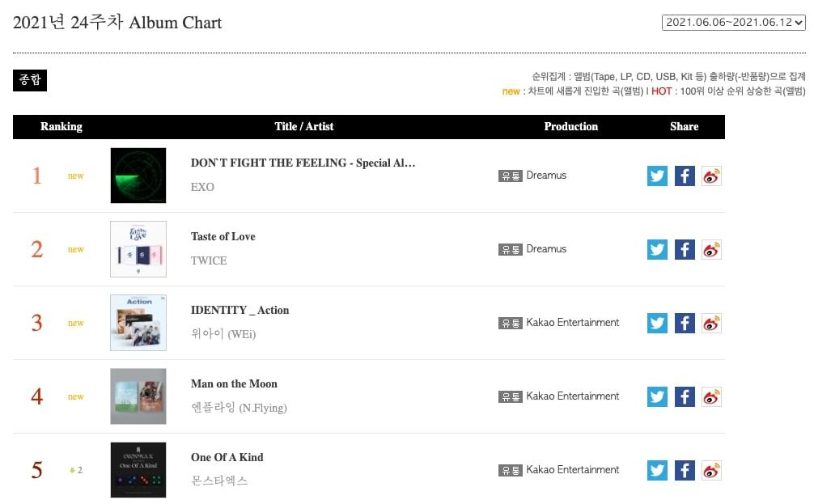Open DON'T FIGHT THE FEELING album title
Screen dimensions: 814x504
[x=303, y=163]
